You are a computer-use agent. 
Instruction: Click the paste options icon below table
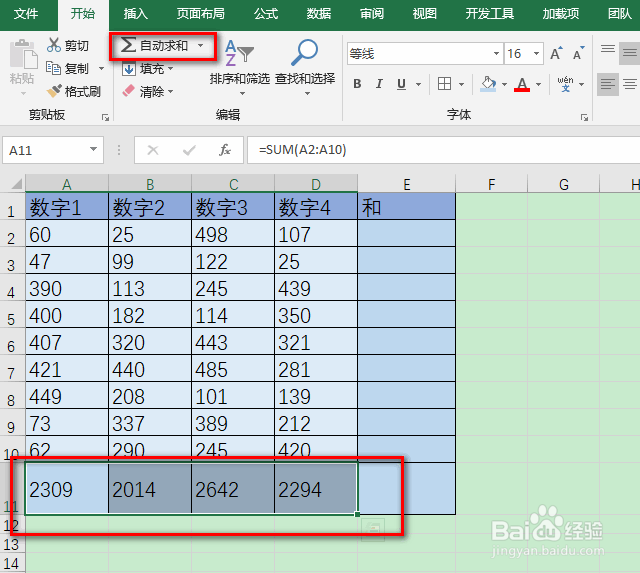(373, 530)
